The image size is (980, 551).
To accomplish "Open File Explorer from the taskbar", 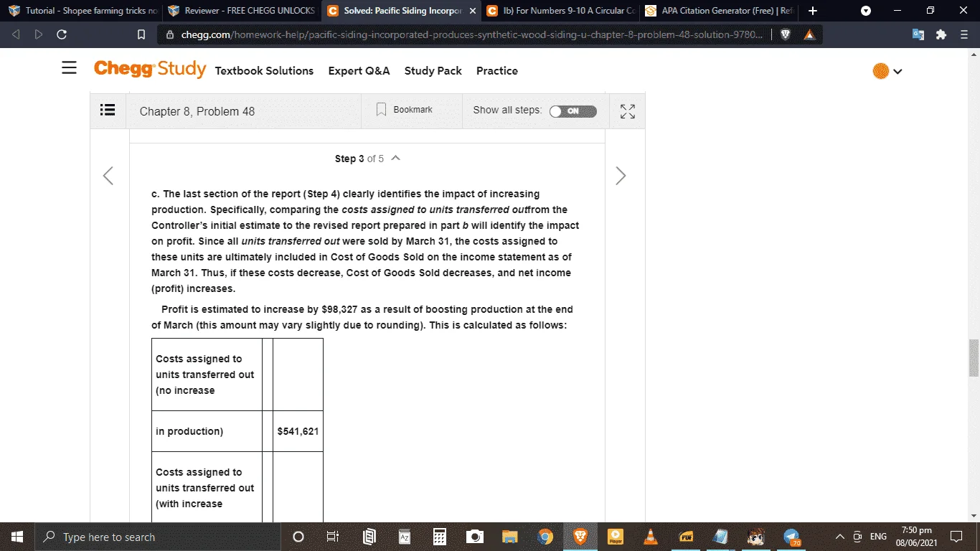I will click(x=509, y=537).
